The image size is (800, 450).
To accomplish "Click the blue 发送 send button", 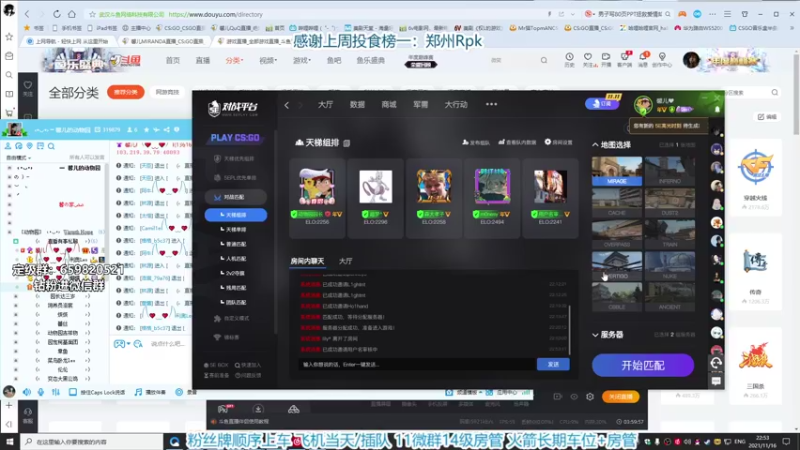I will pos(553,364).
